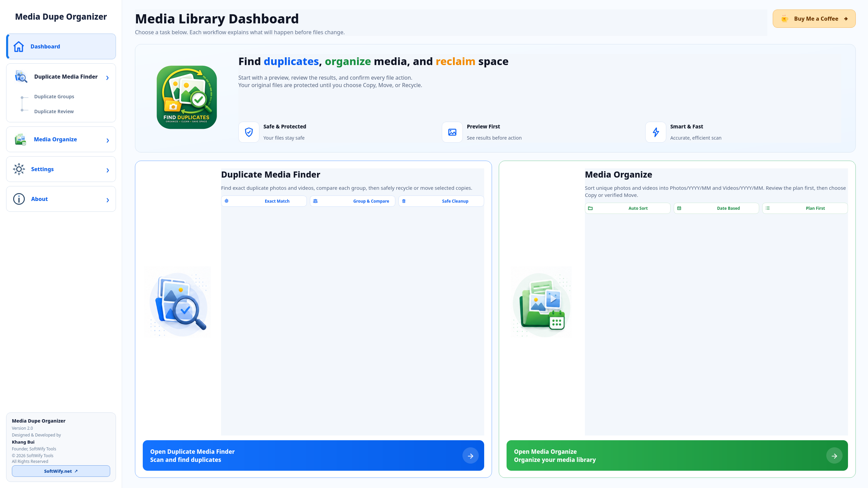This screenshot has width=868, height=488.
Task: Click the Safe Cleanup trash icon
Action: click(404, 201)
